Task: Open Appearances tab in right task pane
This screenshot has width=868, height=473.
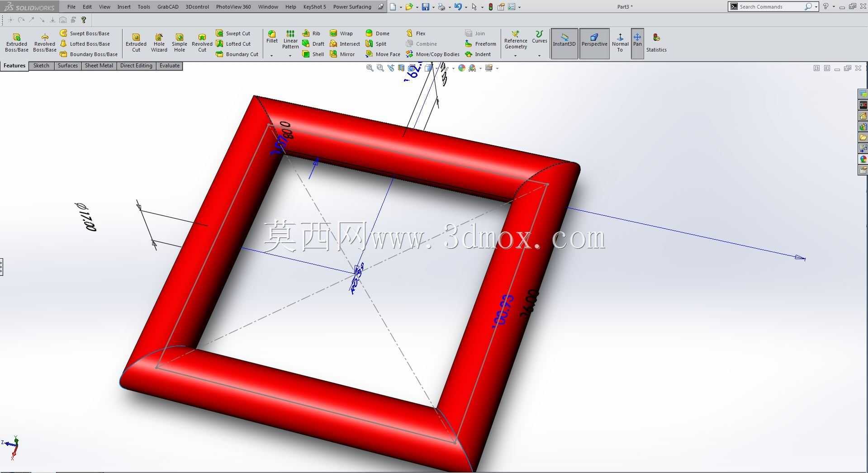Action: (x=863, y=159)
